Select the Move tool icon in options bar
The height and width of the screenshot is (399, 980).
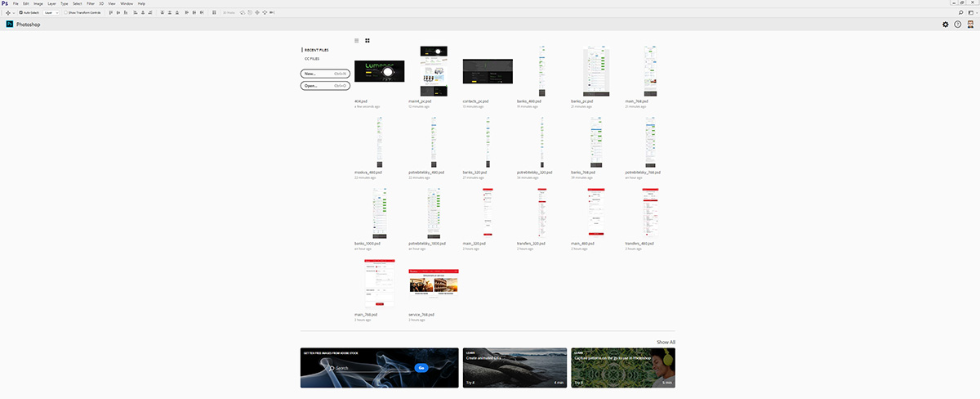pos(7,13)
